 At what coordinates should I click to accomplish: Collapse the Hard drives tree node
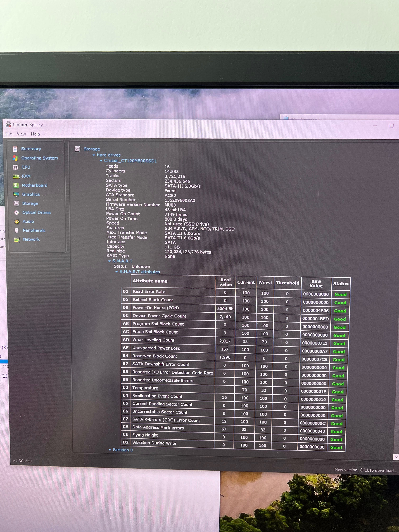click(x=94, y=155)
